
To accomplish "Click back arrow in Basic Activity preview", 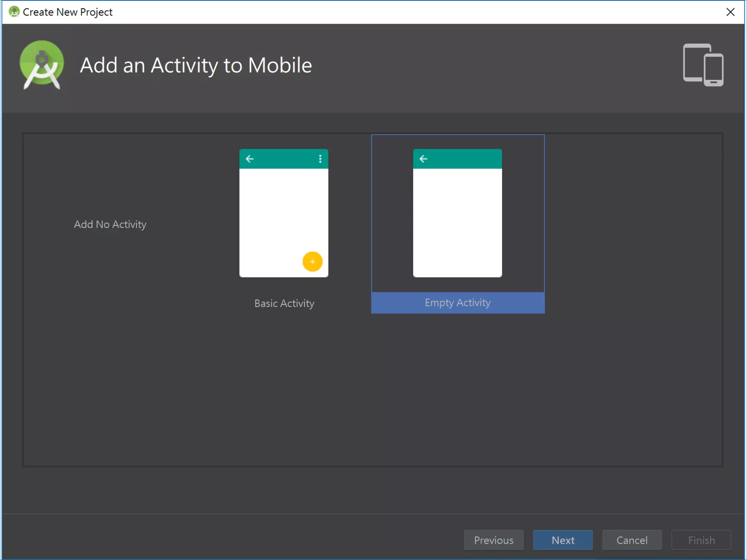I will coord(250,159).
